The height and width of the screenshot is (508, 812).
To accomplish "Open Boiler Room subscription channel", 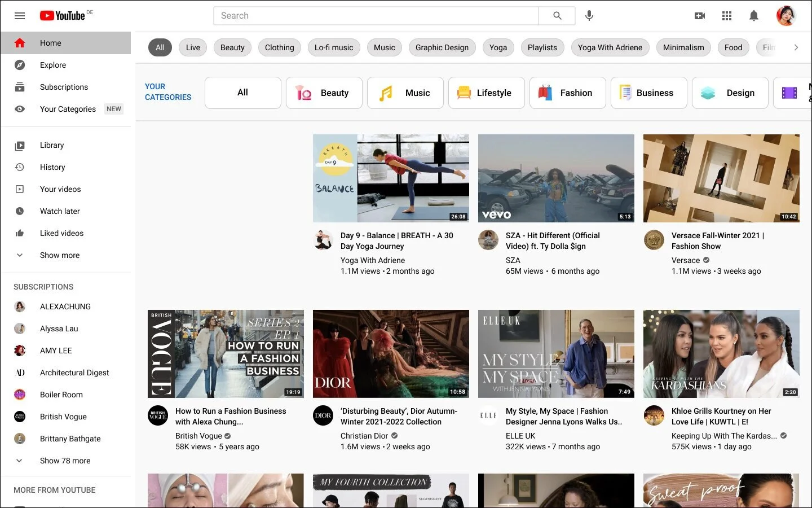I will pyautogui.click(x=65, y=395).
